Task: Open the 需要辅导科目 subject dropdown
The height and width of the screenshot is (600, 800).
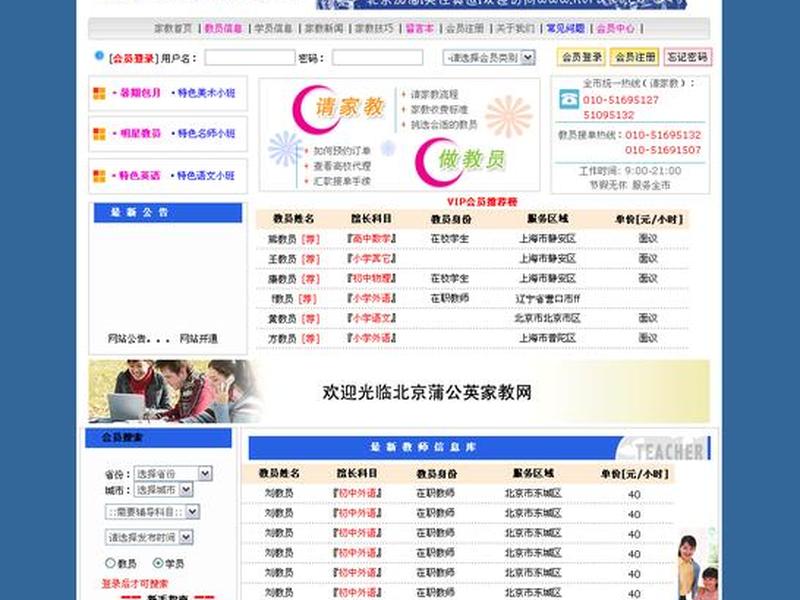Action: click(152, 512)
